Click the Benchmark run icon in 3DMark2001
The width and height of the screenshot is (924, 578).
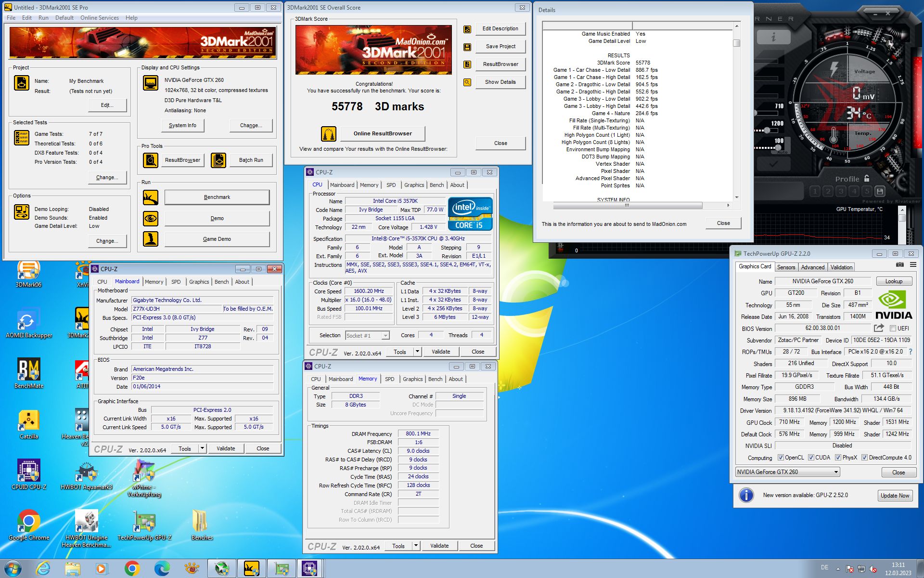(x=151, y=197)
